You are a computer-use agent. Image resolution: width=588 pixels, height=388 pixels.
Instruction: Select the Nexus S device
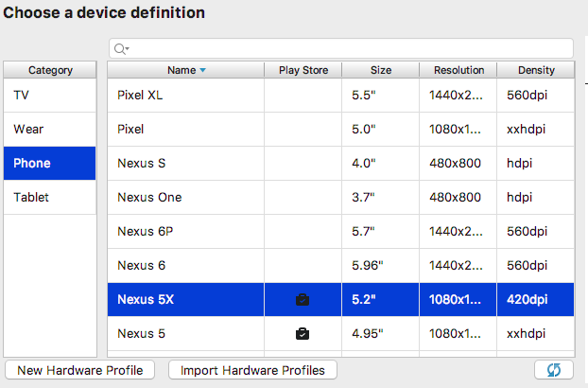[142, 163]
